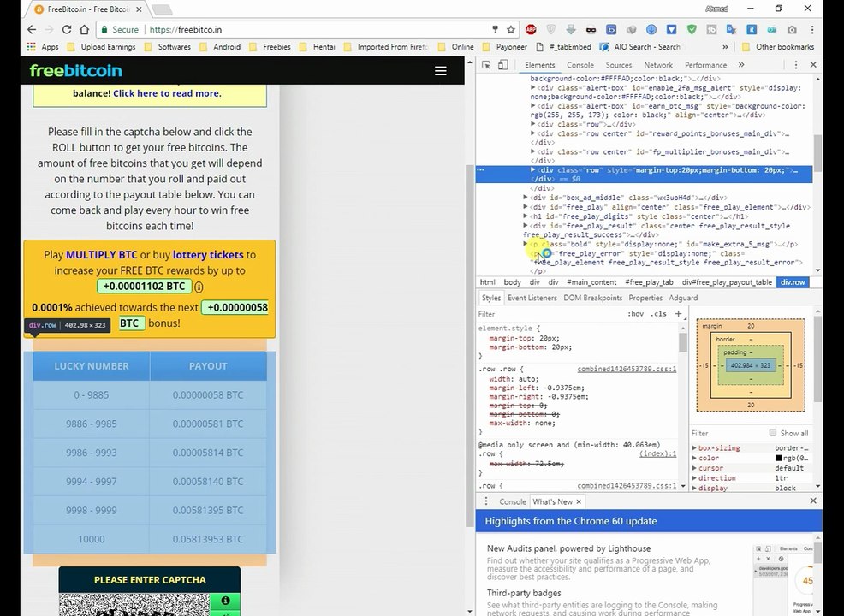This screenshot has width=844, height=616.
Task: Open the Adblock Plus extension
Action: point(531,30)
